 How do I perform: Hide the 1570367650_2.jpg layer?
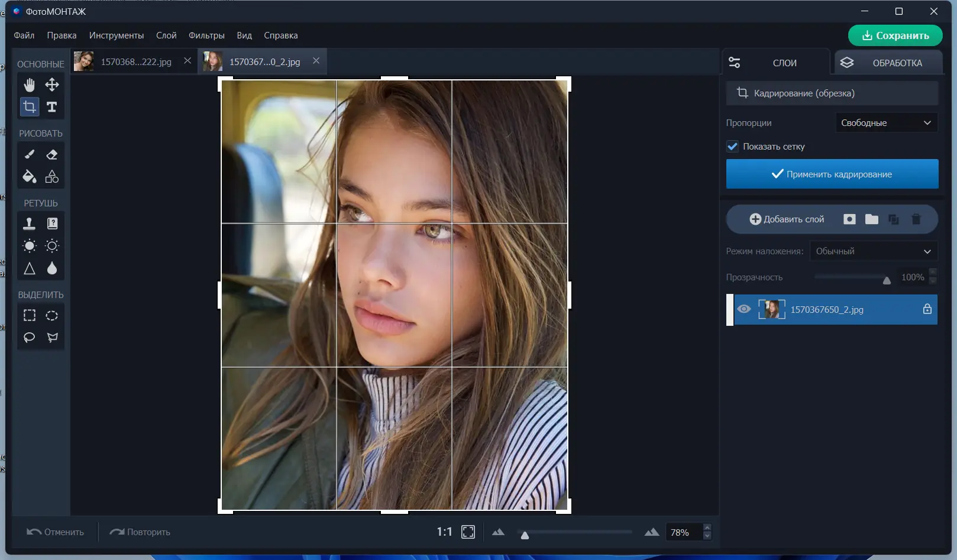click(x=744, y=309)
